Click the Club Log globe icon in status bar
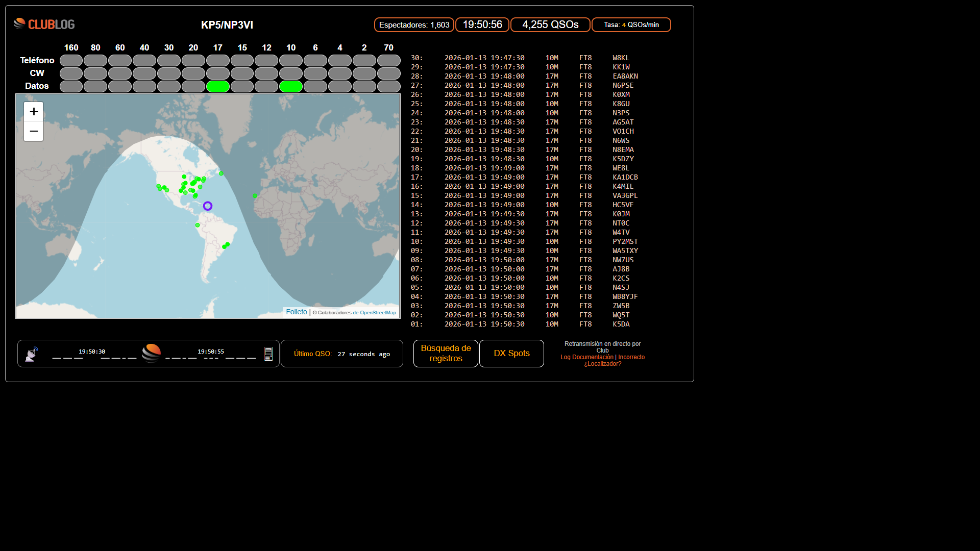The image size is (980, 551). tap(151, 353)
